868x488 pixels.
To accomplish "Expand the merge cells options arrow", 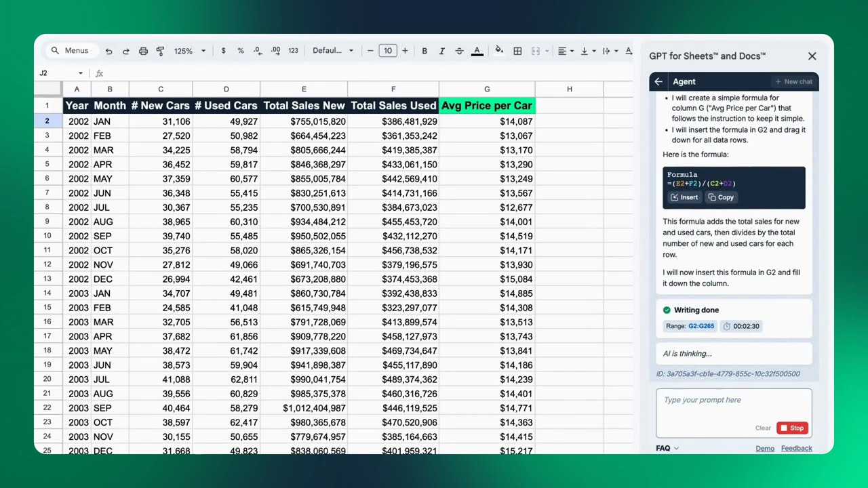I will [547, 51].
